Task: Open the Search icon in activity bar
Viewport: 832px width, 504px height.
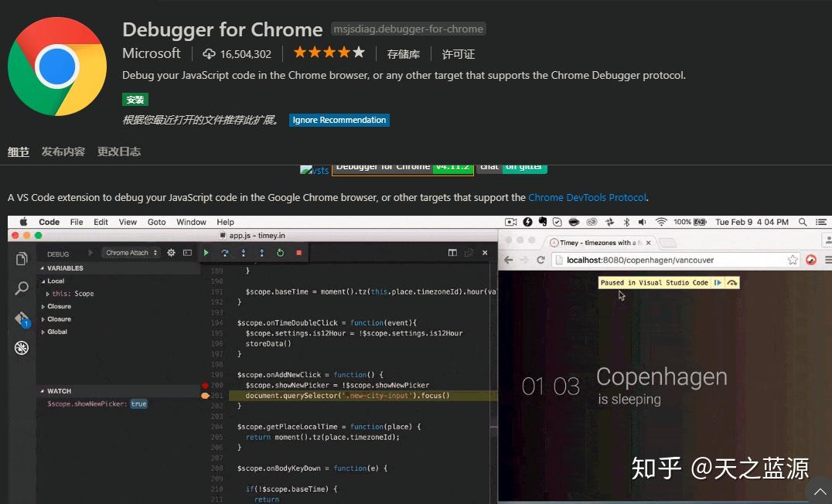Action: click(22, 288)
